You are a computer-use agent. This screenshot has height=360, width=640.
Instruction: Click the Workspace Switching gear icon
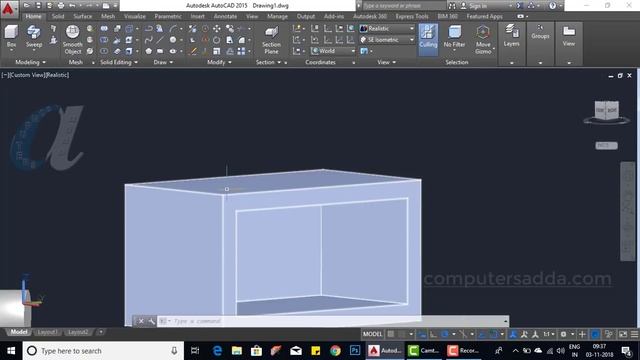tap(563, 334)
